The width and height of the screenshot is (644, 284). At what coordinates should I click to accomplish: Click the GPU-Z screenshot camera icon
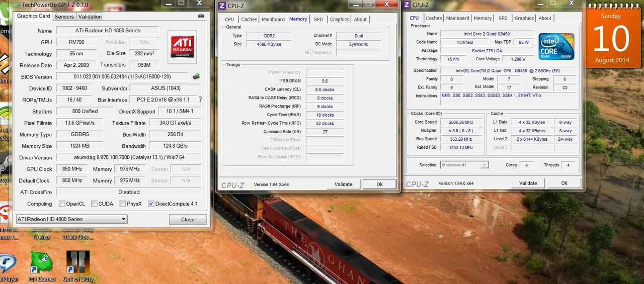(x=201, y=16)
